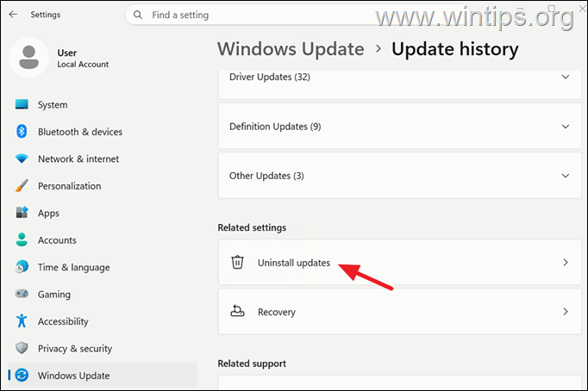The image size is (588, 391).
Task: Click the Accessibility figure icon
Action: [22, 321]
